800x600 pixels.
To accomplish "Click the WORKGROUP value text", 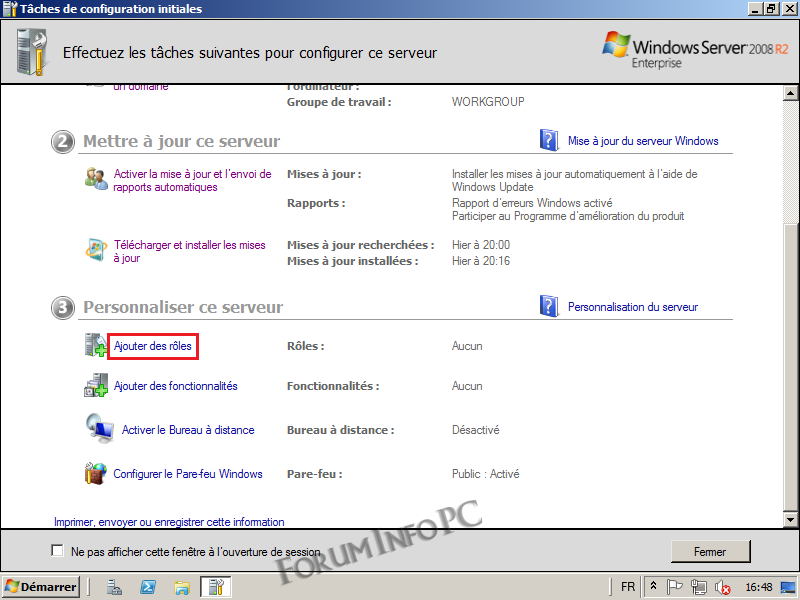I will [488, 102].
